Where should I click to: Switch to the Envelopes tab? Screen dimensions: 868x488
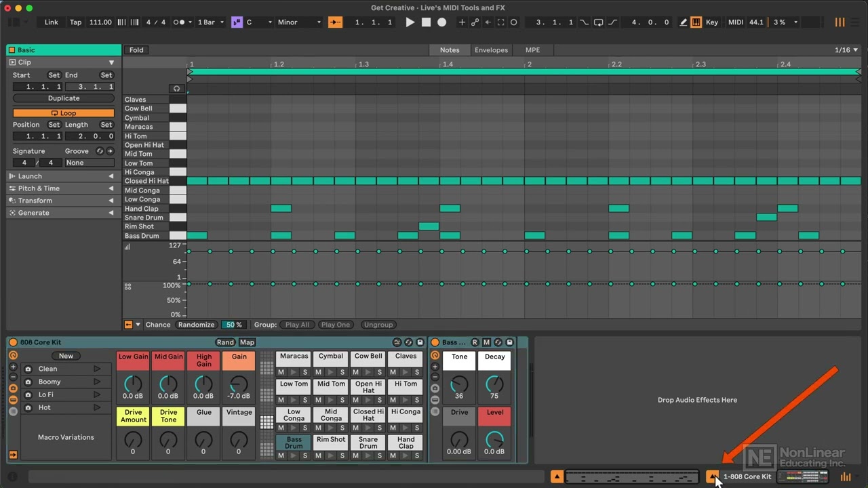click(x=491, y=50)
